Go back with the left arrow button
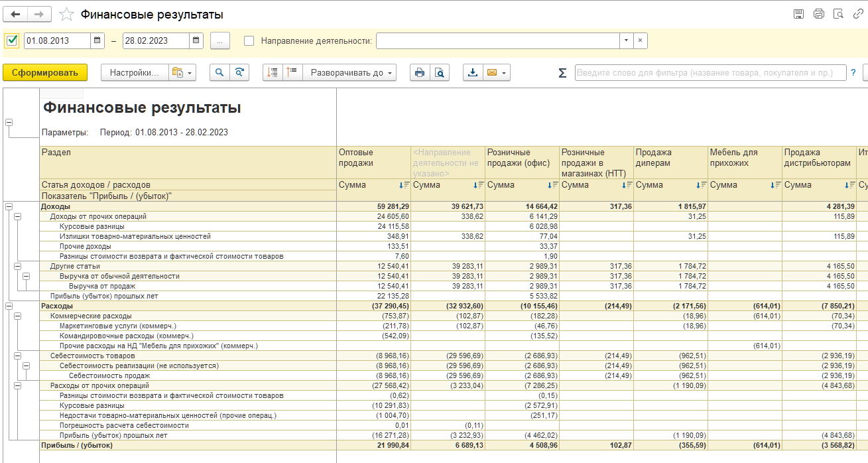 tap(16, 15)
